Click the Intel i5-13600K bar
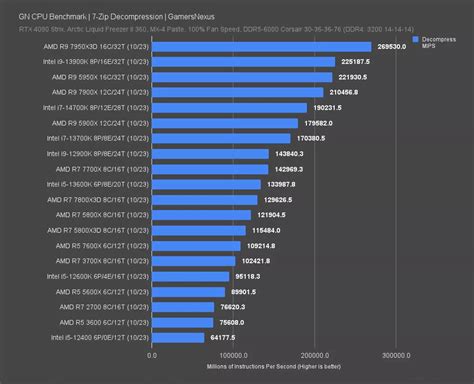The width and height of the screenshot is (474, 384). coord(206,184)
